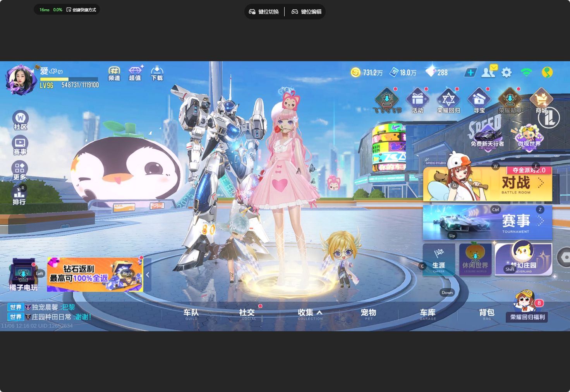Switch to 键位切换 key mapping option
The width and height of the screenshot is (570, 392).
tap(264, 12)
